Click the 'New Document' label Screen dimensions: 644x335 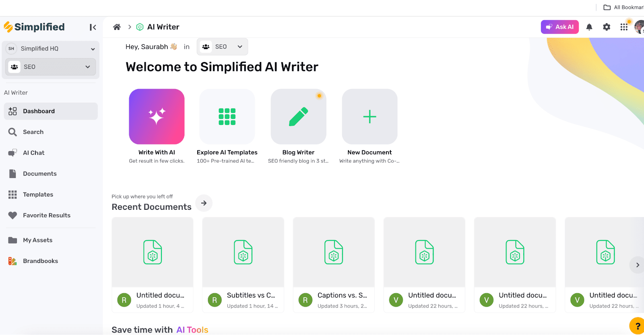pos(369,153)
